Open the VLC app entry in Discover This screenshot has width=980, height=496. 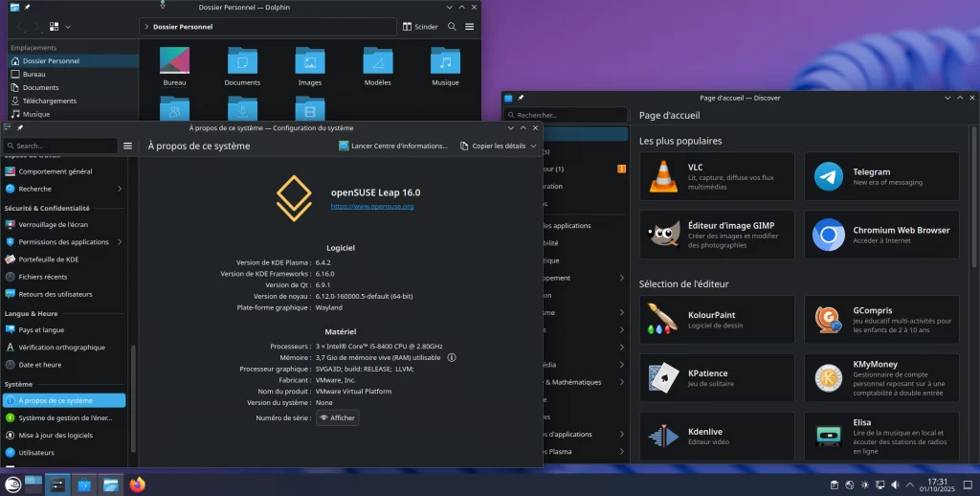[717, 176]
